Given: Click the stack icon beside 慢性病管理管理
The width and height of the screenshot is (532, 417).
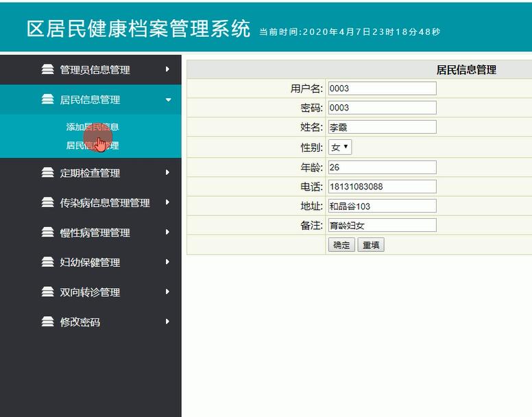Looking at the screenshot, I should point(47,233).
